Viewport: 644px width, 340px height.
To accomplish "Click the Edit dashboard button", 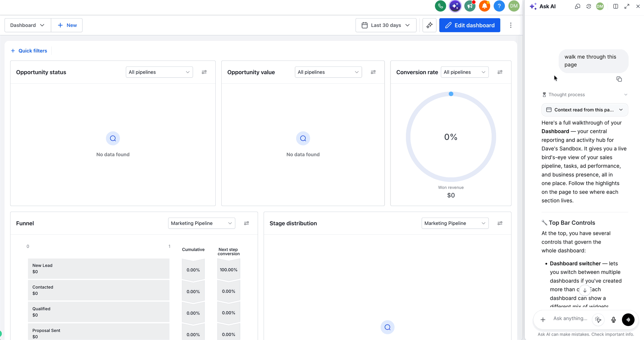I will pyautogui.click(x=470, y=25).
